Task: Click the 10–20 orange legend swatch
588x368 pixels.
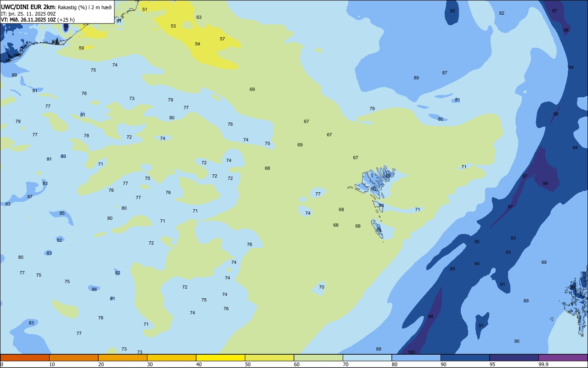Action: (x=73, y=357)
